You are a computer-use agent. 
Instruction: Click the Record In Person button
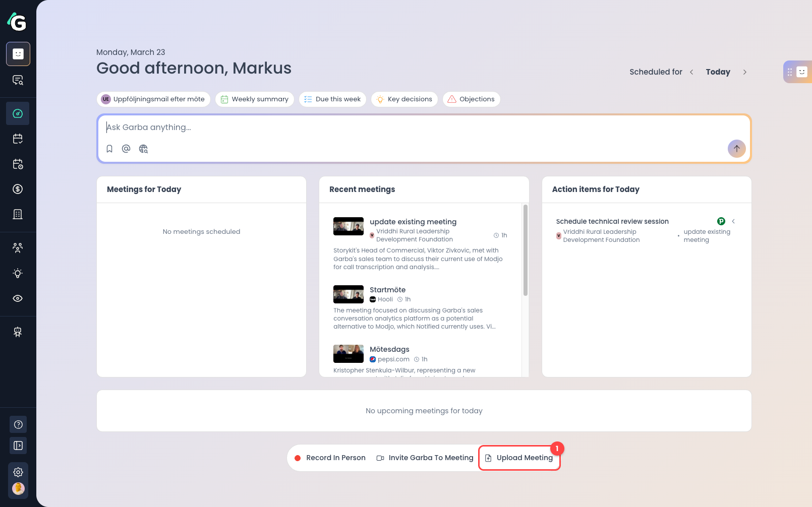click(x=330, y=458)
